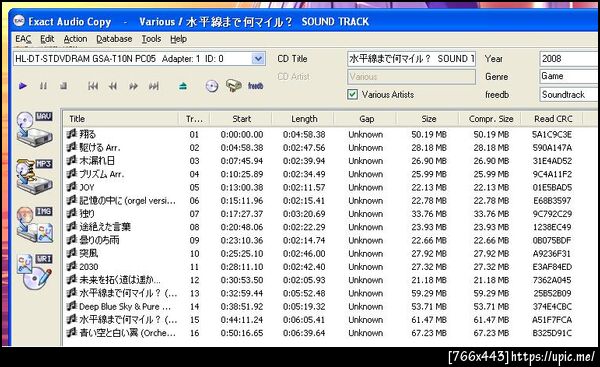The image size is (600, 367).
Task: Click CRC value 5A1C9C3E
Action: pos(552,134)
